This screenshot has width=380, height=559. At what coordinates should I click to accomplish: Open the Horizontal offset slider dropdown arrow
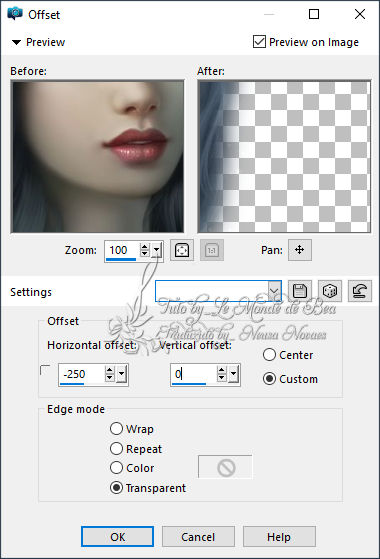[x=122, y=374]
